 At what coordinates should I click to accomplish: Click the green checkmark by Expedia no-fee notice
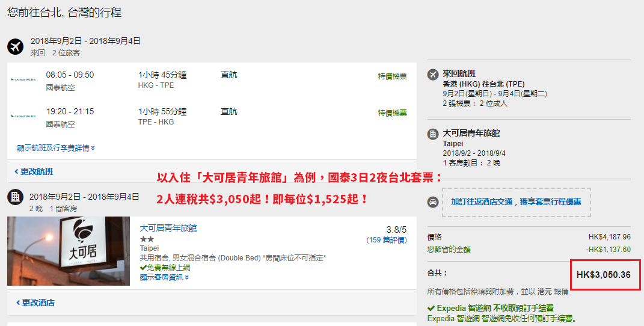click(431, 308)
